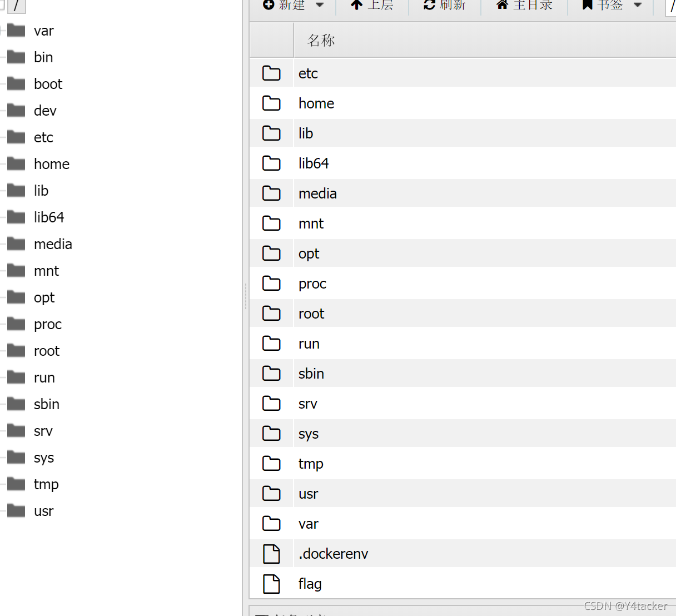The width and height of the screenshot is (676, 616).
Task: Open the 书签 bookmarks dropdown arrow
Action: [x=638, y=5]
